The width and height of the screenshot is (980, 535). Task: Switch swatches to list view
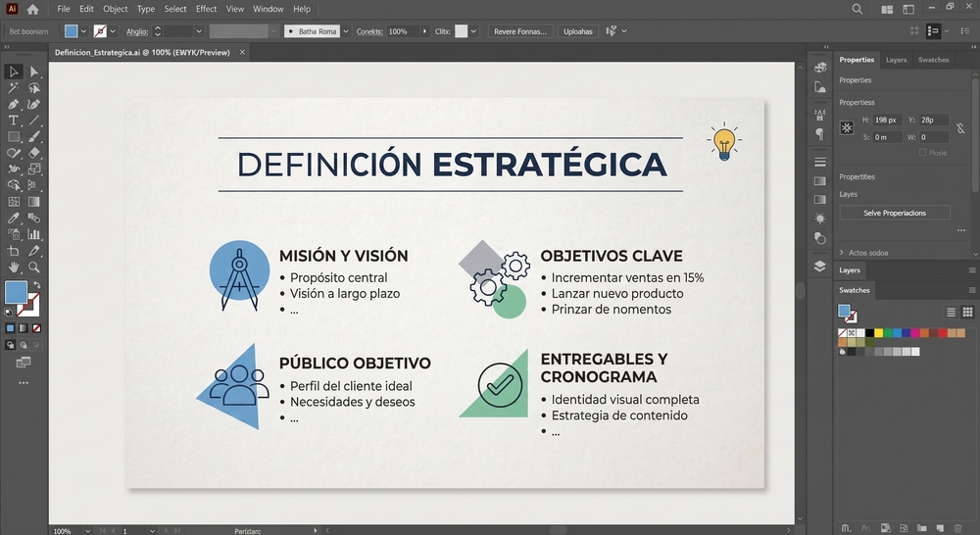click(x=951, y=312)
